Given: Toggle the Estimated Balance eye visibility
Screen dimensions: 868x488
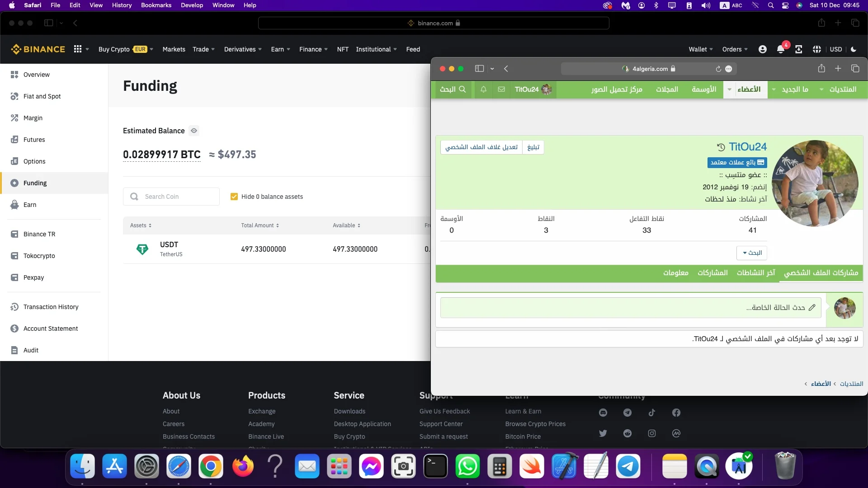Looking at the screenshot, I should coord(194,131).
